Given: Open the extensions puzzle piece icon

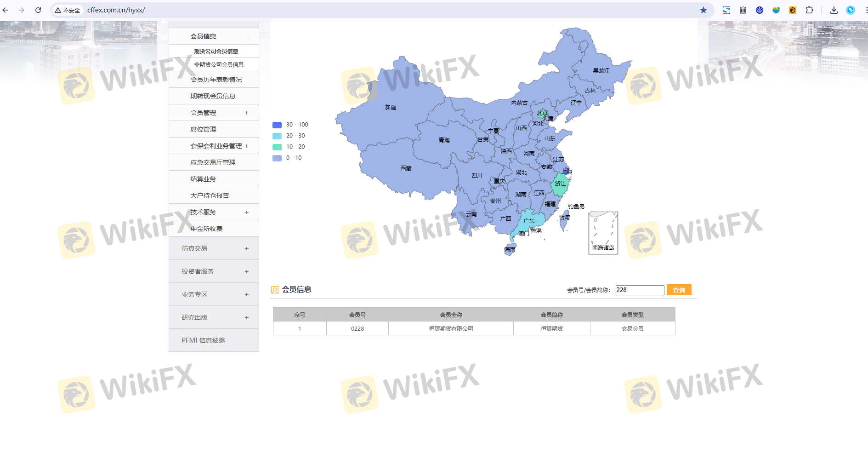Looking at the screenshot, I should coord(809,10).
